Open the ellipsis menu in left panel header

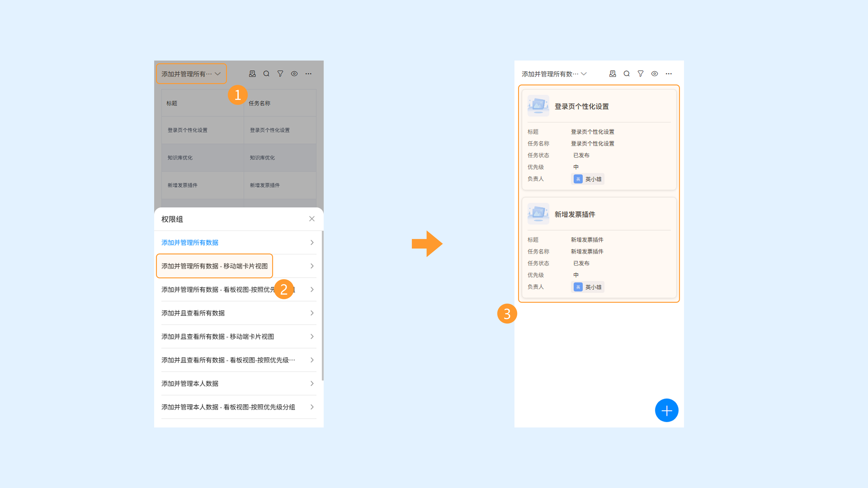point(308,74)
